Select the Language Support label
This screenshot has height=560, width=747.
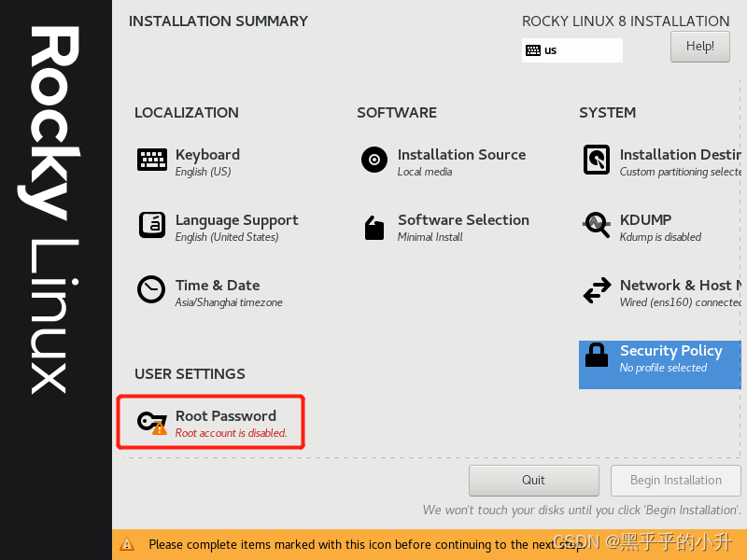click(x=237, y=220)
